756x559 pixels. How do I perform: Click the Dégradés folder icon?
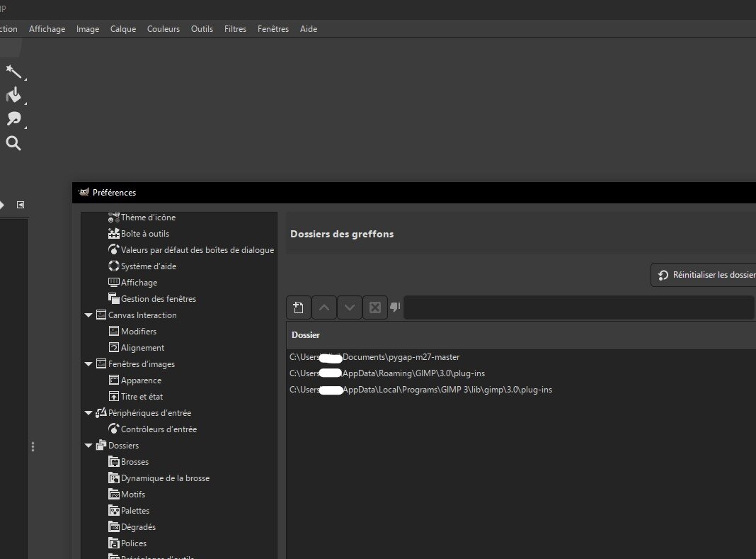coord(114,526)
